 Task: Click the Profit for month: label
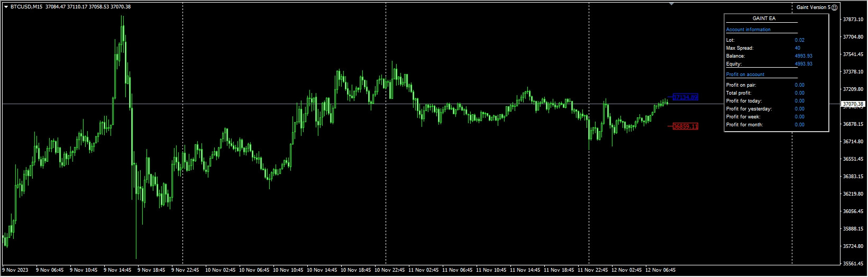(744, 125)
